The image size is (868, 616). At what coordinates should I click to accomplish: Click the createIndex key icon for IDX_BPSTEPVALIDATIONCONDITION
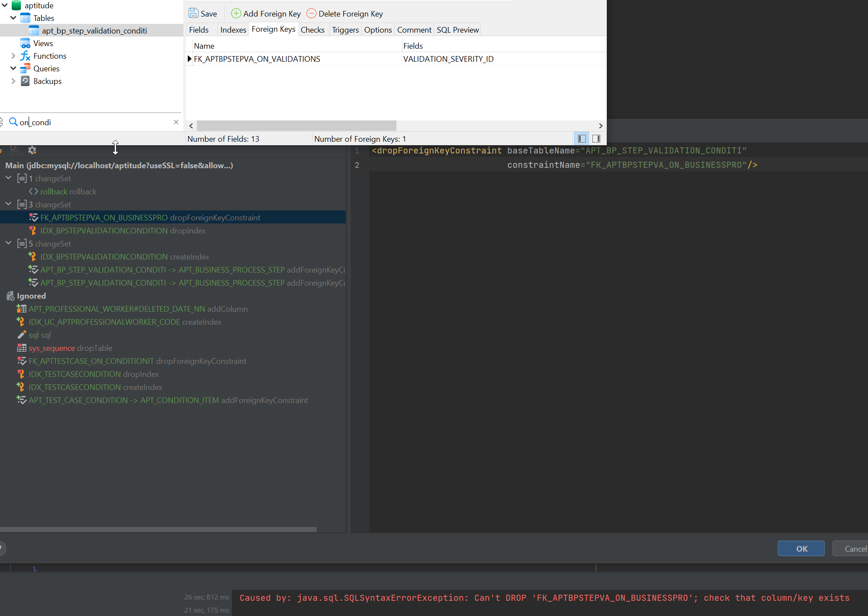pos(33,256)
